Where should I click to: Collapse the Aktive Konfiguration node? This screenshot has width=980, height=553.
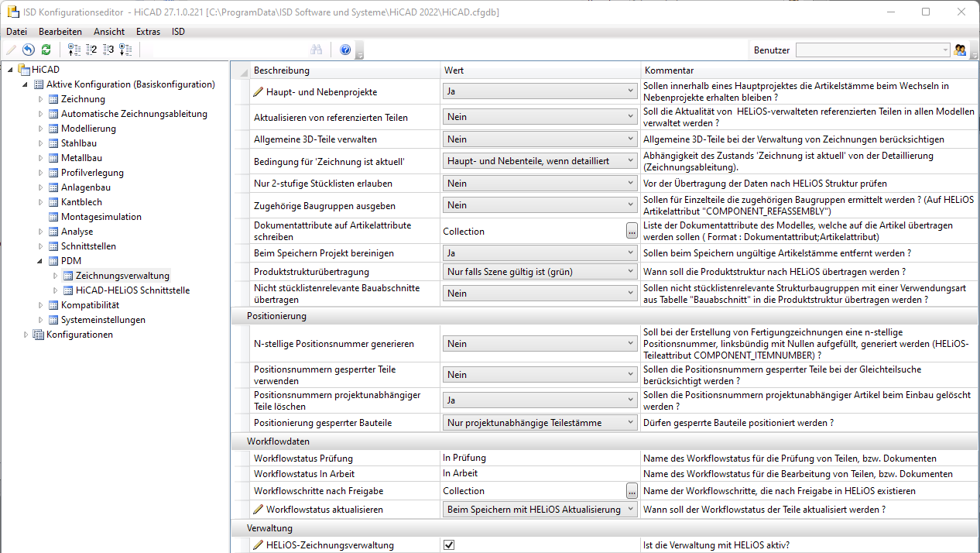(x=26, y=84)
